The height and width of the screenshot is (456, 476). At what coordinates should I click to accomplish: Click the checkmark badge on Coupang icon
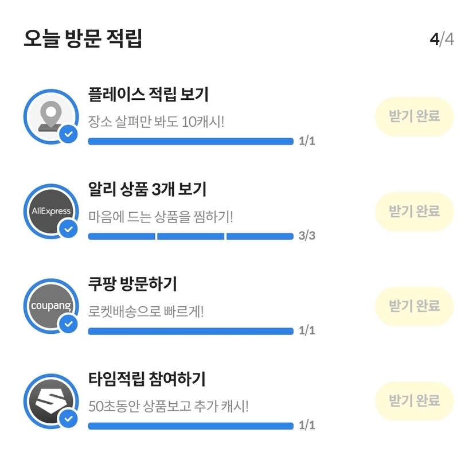coord(69,324)
